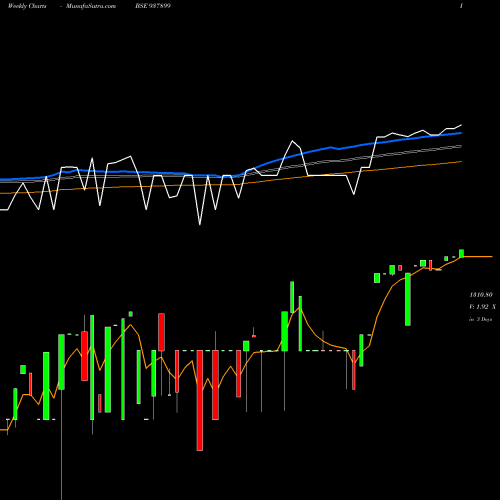Click the MunafaSutra.com label
Viewport: 500px width, 500px height.
point(91,6)
